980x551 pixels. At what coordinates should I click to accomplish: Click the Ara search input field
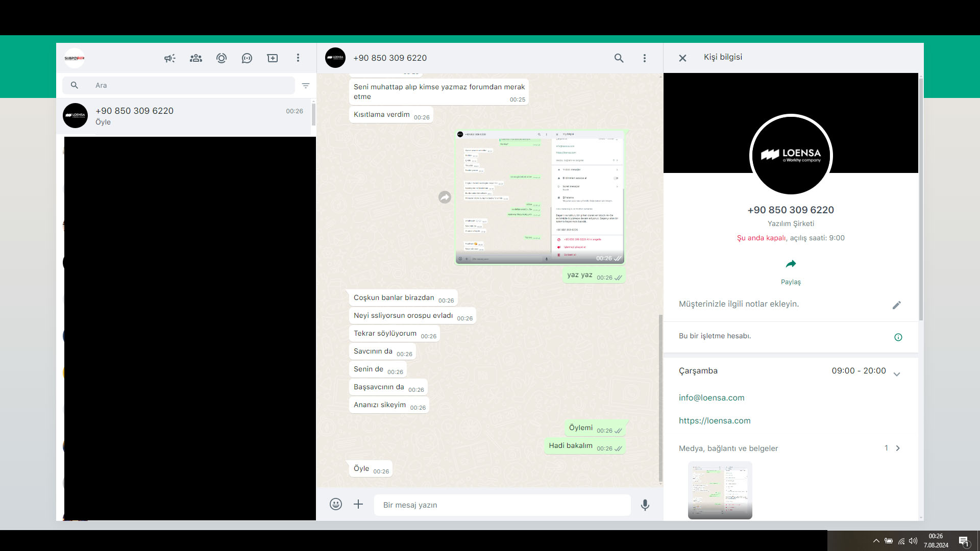click(179, 85)
